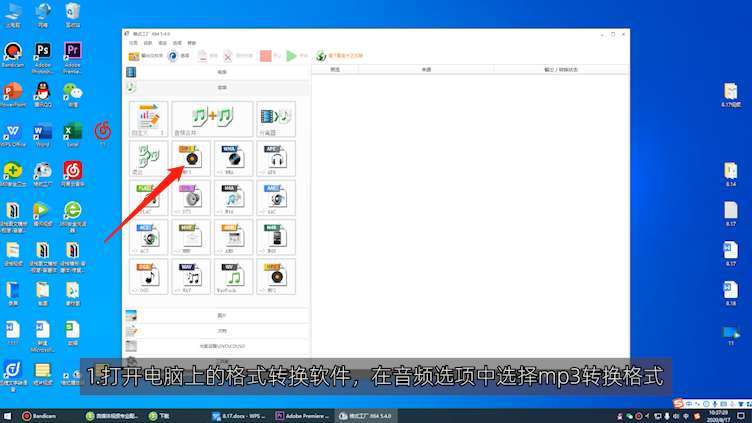This screenshot has height=423, width=752.
Task: Select the WAV audio format icon
Action: pyautogui.click(x=190, y=275)
